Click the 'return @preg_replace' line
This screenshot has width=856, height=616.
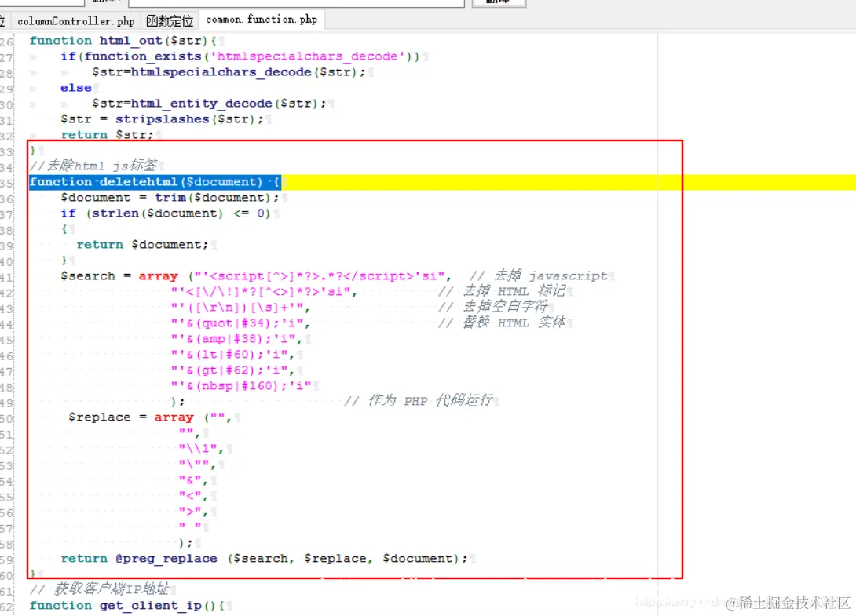tap(264, 559)
